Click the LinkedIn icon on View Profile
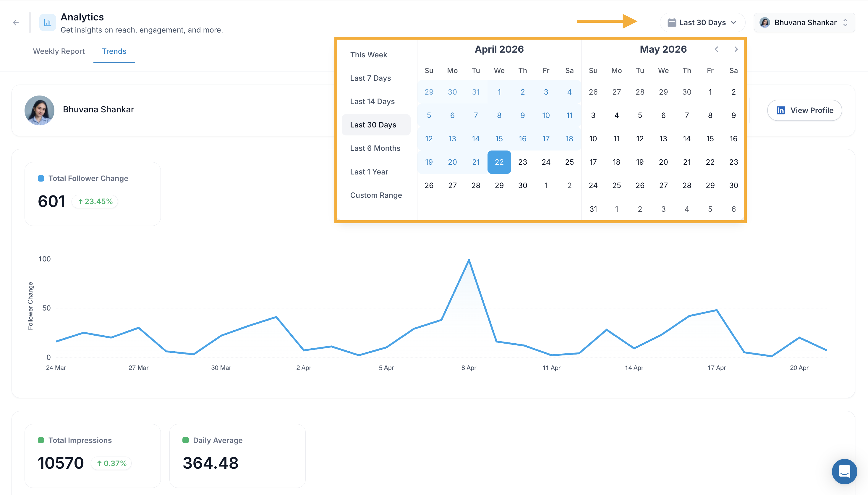 coord(781,110)
